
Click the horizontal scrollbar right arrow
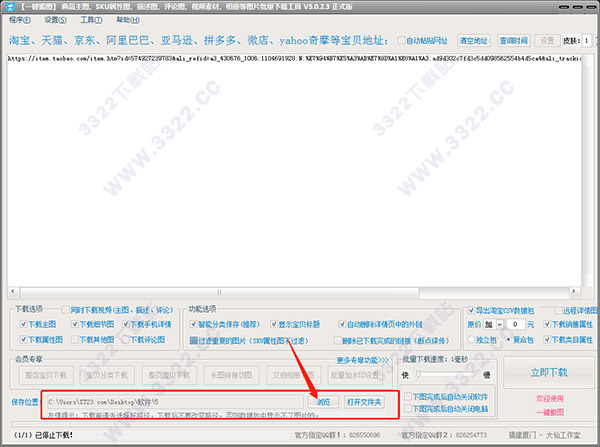pos(573,292)
